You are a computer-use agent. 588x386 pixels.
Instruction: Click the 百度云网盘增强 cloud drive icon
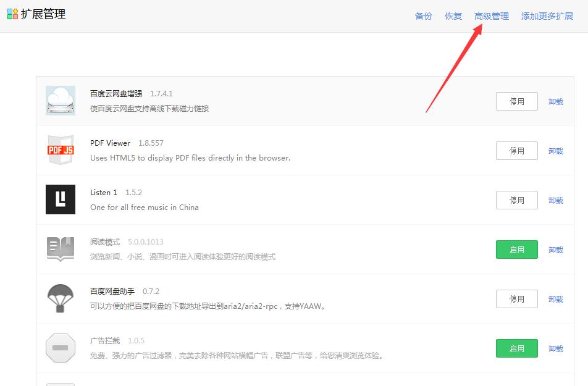point(60,101)
